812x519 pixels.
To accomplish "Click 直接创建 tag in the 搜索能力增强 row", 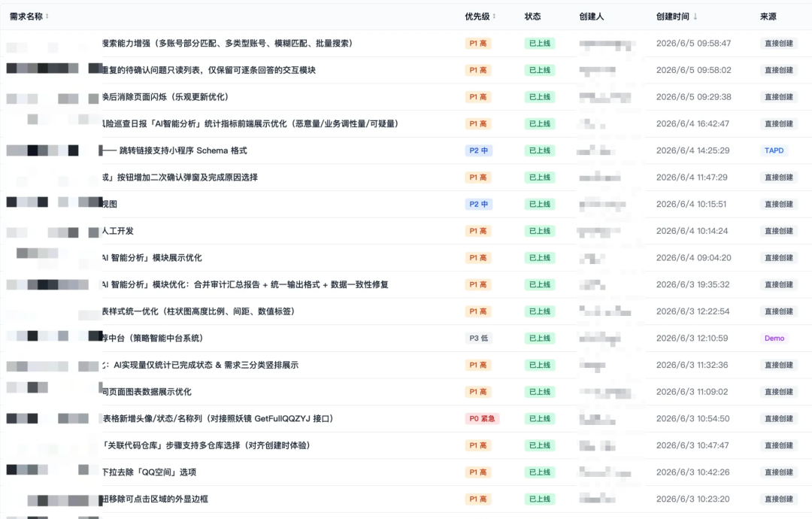I will [x=779, y=44].
